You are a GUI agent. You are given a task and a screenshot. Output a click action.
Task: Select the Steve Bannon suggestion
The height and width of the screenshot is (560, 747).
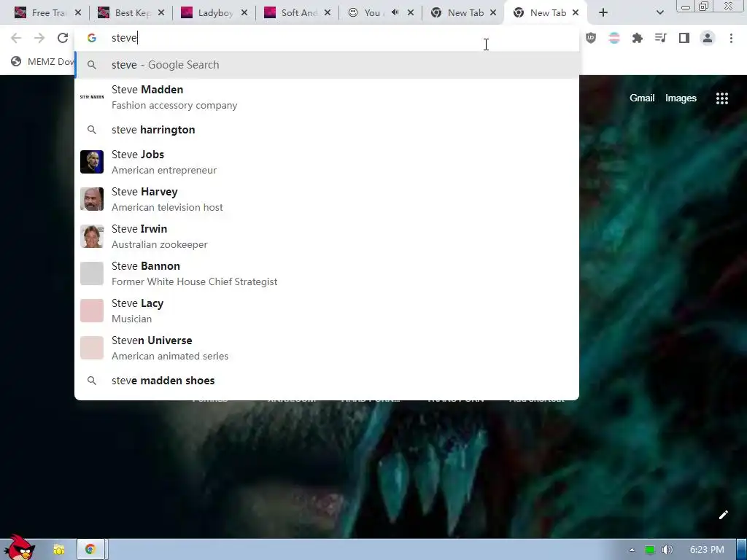[x=327, y=273]
